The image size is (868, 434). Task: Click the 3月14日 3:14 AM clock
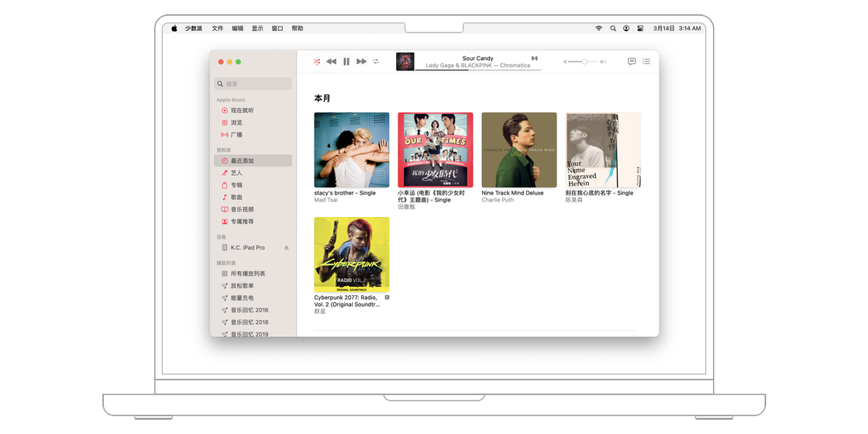coord(677,28)
